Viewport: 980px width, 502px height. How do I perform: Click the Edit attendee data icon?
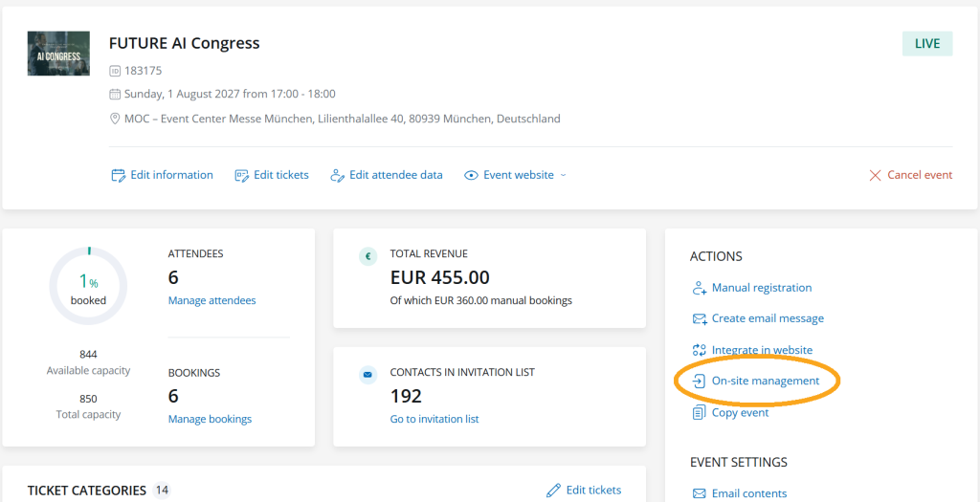[337, 175]
